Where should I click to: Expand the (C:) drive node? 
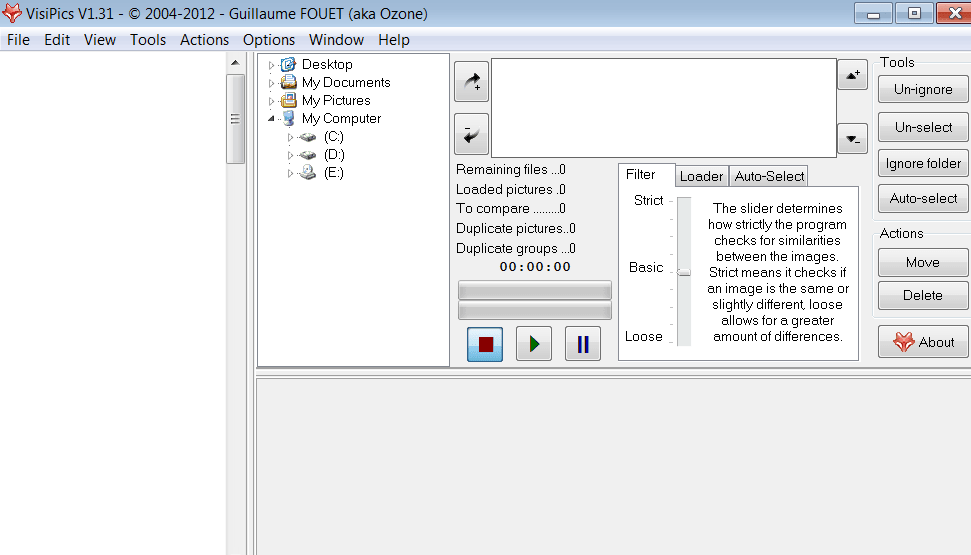(290, 137)
